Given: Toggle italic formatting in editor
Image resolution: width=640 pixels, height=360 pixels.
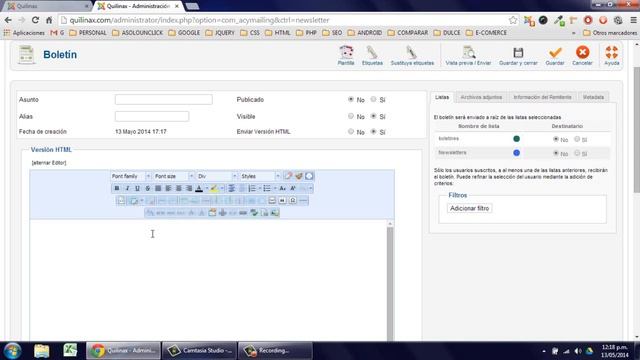Looking at the screenshot, I should click(127, 188).
